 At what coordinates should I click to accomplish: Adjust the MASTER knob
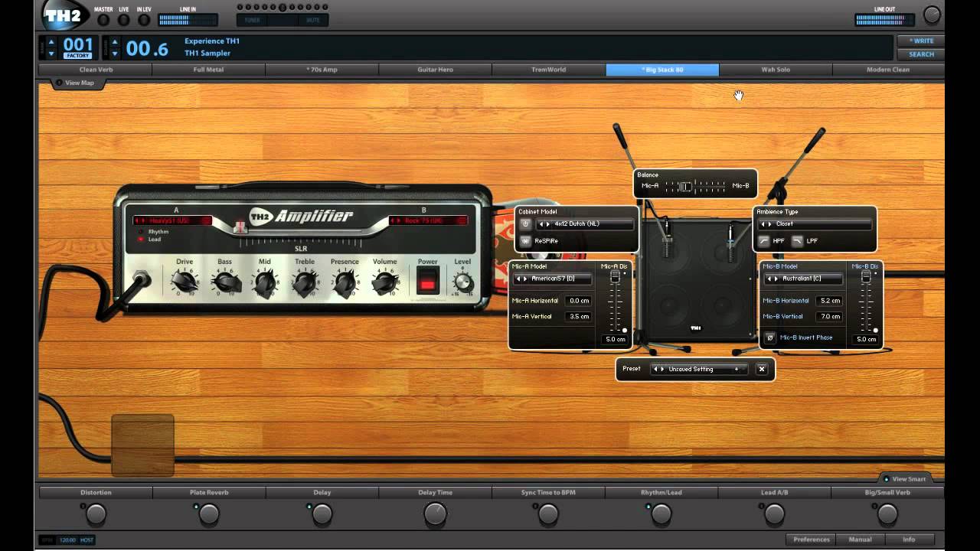[x=103, y=20]
